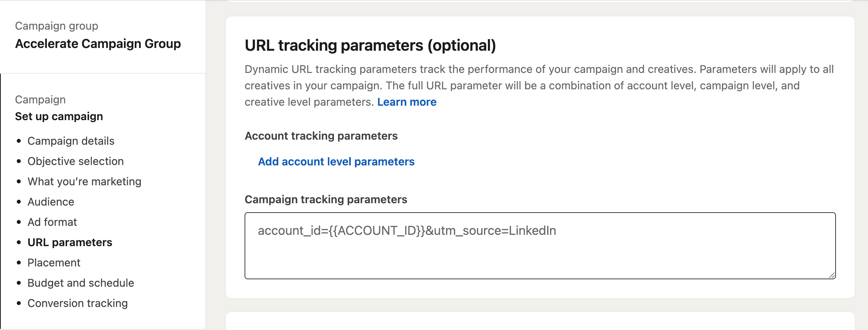Select Ad format in sidebar
Viewport: 868px width, 330px height.
click(x=52, y=222)
